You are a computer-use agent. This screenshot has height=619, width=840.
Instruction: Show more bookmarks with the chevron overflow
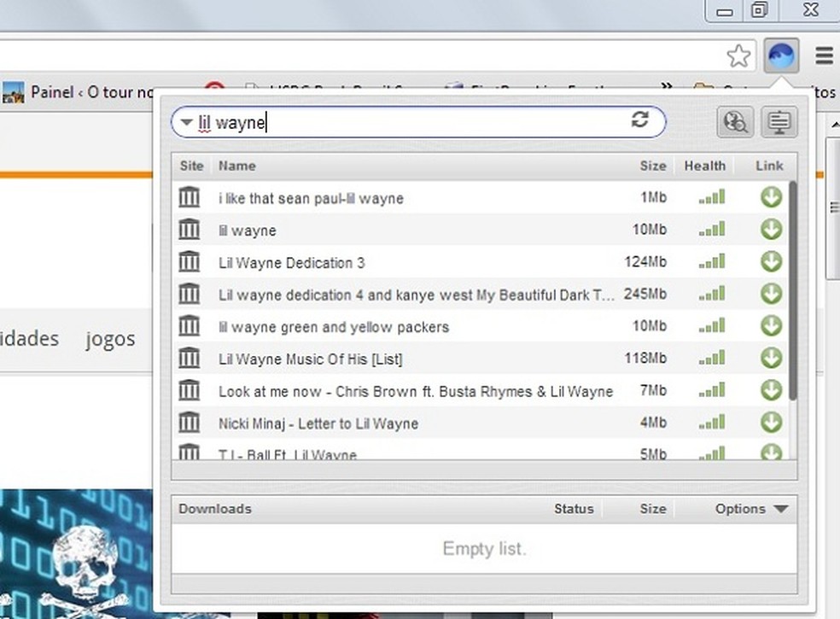(x=666, y=85)
